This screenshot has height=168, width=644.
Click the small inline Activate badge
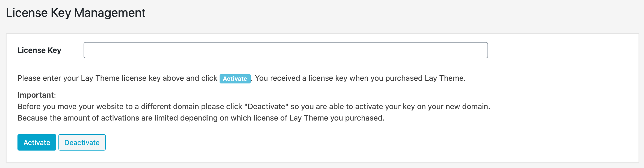(x=235, y=79)
